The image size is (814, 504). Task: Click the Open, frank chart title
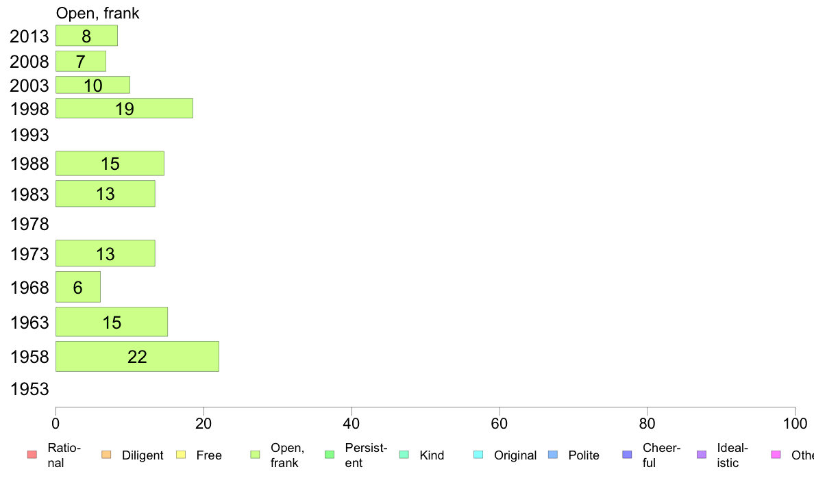[97, 13]
